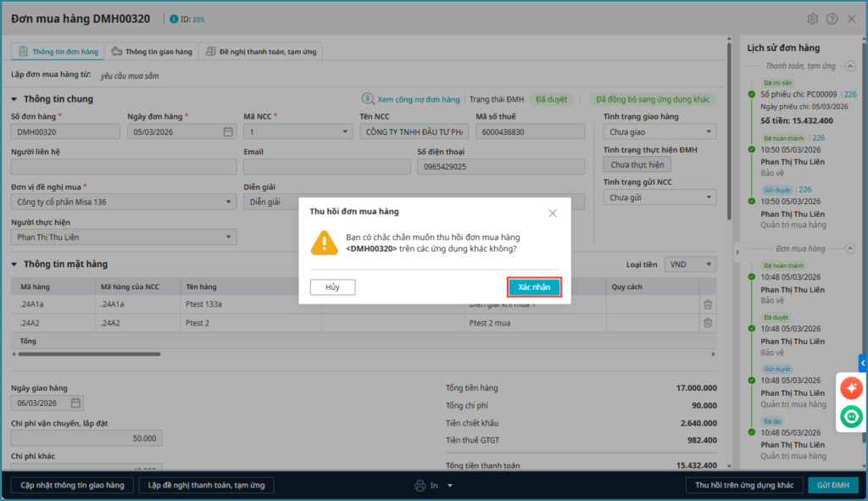Open link 226 beside Số phiếu chi PC00009

[849, 94]
